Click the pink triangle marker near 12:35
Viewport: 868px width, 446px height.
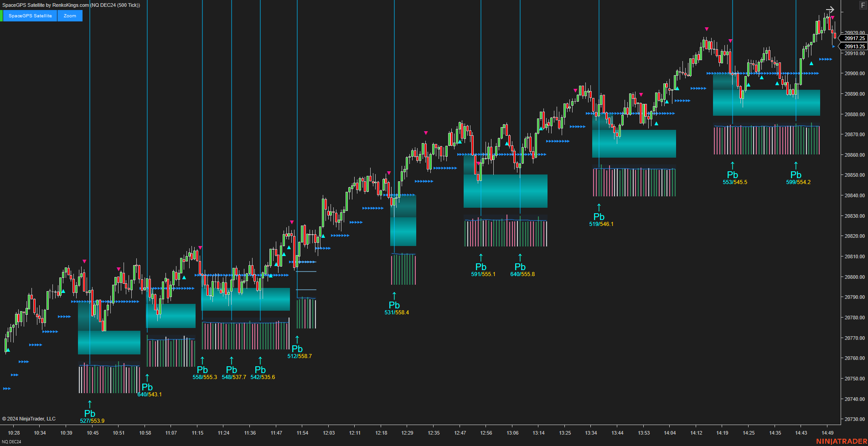[x=425, y=133]
